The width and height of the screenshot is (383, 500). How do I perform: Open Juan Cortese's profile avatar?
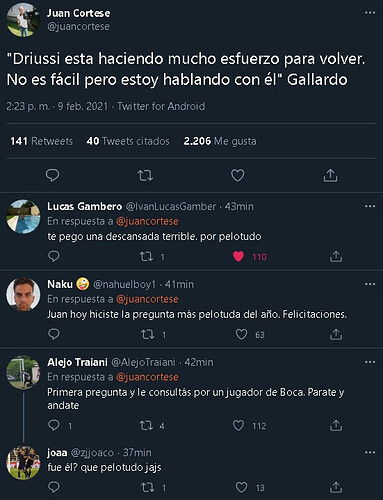23,20
